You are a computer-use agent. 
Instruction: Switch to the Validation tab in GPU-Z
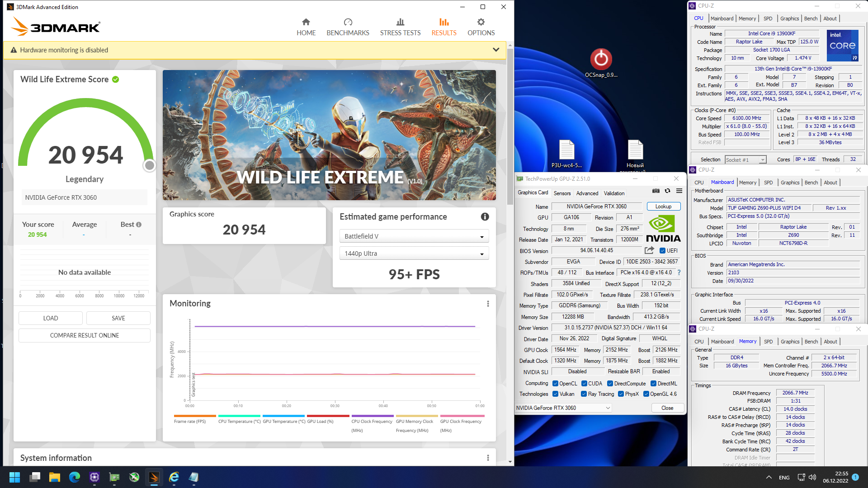pyautogui.click(x=614, y=193)
